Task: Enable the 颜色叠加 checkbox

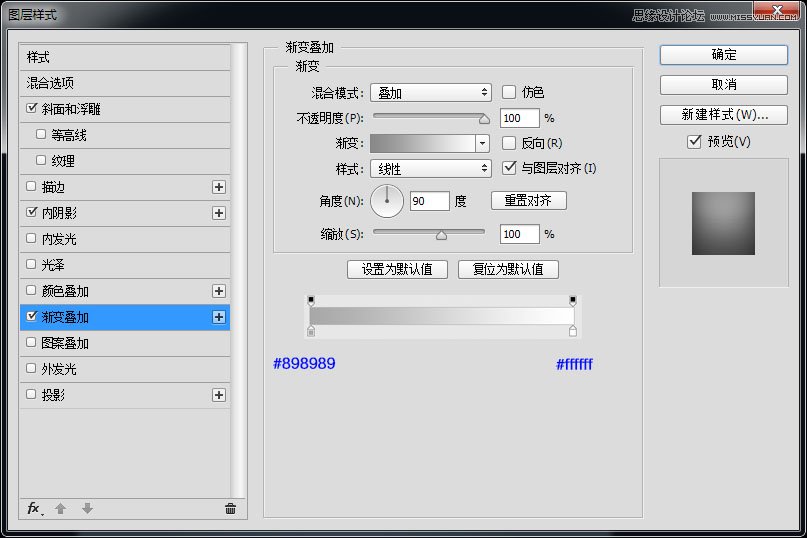Action: pos(31,290)
